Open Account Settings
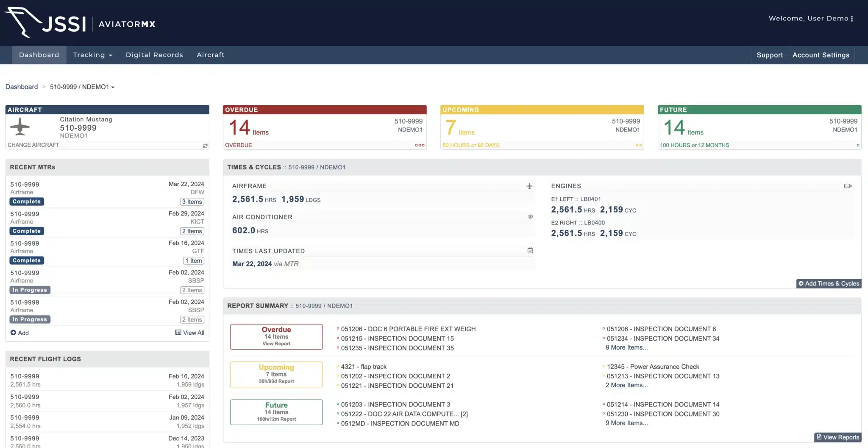The width and height of the screenshot is (868, 448). pos(821,55)
